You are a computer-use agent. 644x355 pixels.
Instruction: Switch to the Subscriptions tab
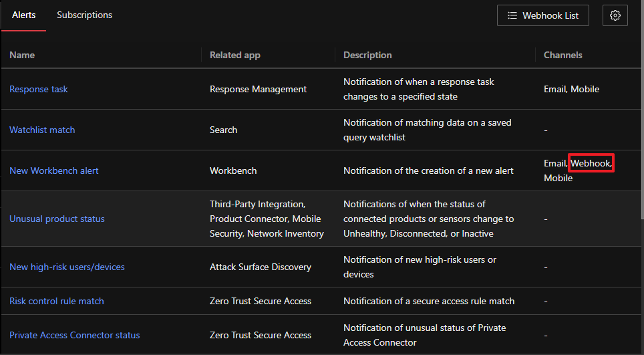point(84,15)
